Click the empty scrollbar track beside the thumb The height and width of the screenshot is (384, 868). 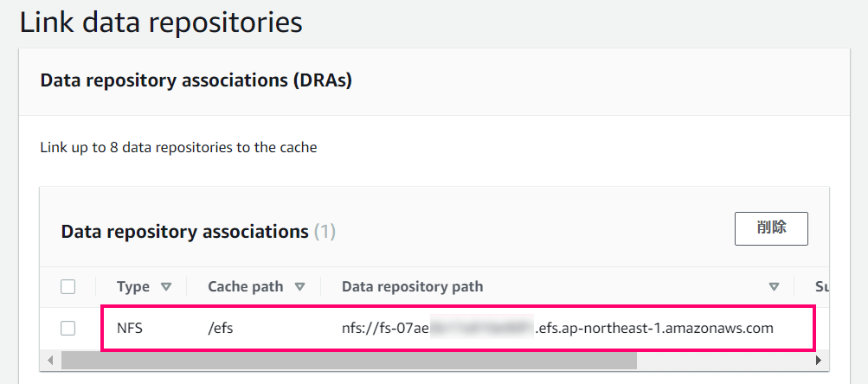(x=724, y=360)
